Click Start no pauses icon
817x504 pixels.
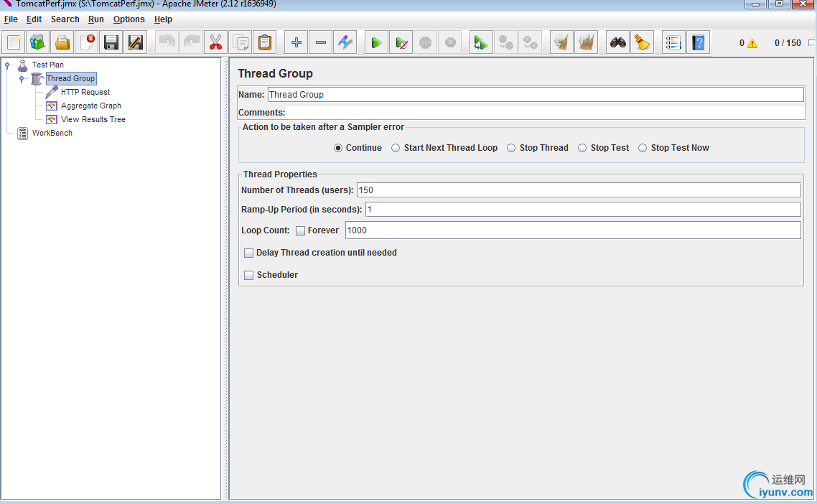[x=401, y=42]
